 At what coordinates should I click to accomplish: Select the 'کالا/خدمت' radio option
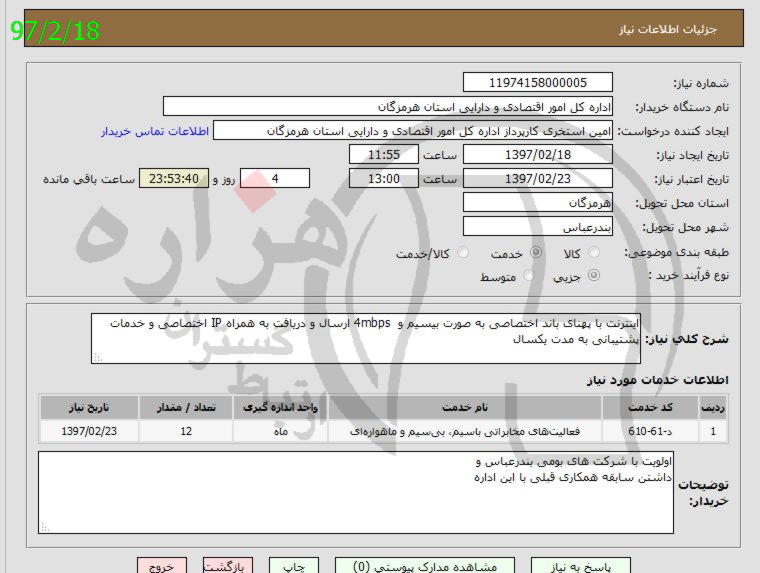point(463,252)
